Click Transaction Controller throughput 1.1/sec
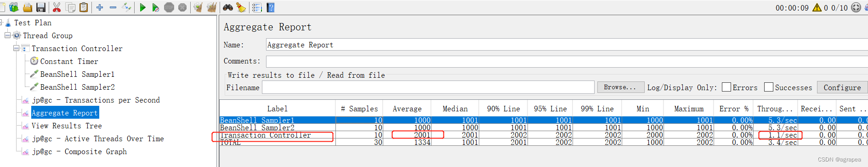 [783, 135]
